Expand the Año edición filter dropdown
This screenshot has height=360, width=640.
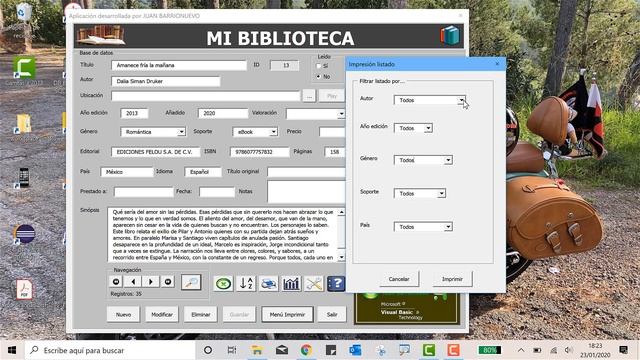[x=428, y=128]
